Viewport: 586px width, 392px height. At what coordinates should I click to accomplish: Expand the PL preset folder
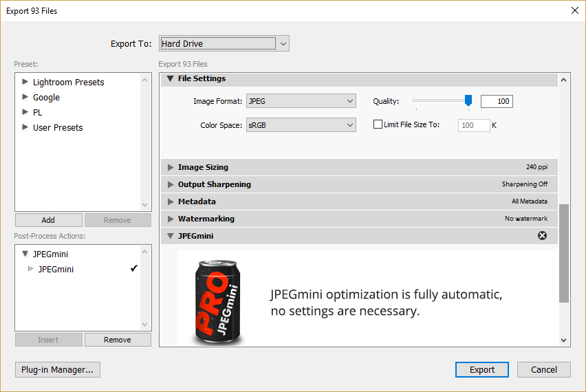point(25,111)
